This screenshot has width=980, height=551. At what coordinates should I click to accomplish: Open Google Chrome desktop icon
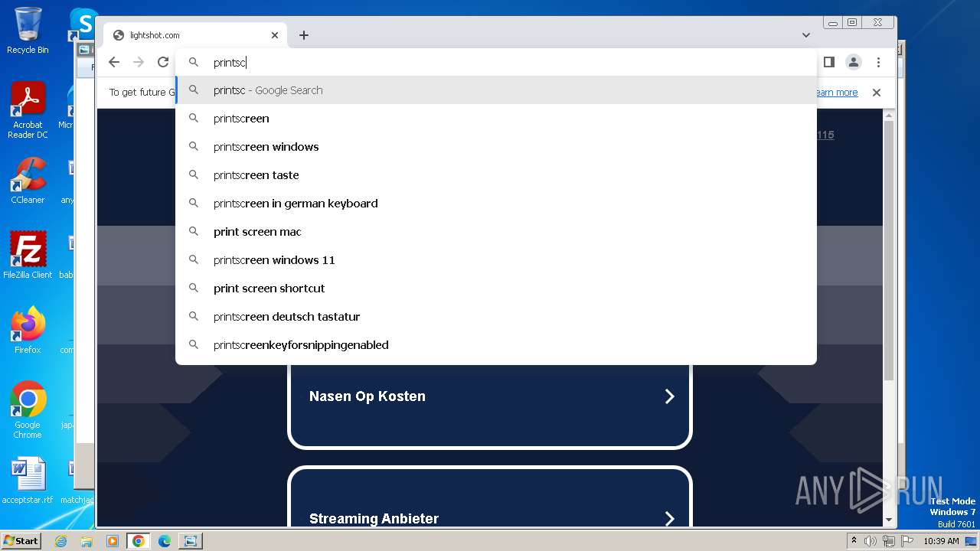tap(28, 410)
